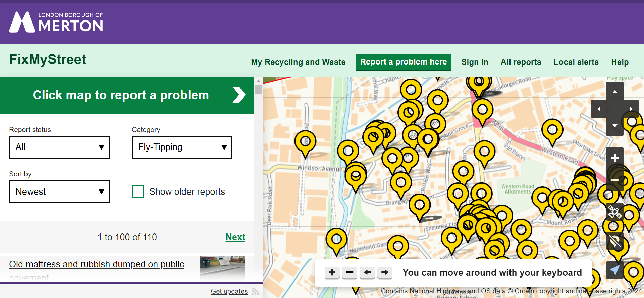Image resolution: width=644 pixels, height=298 pixels.
Task: Click the sidebar scrollbar up arrow
Action: [258, 81]
